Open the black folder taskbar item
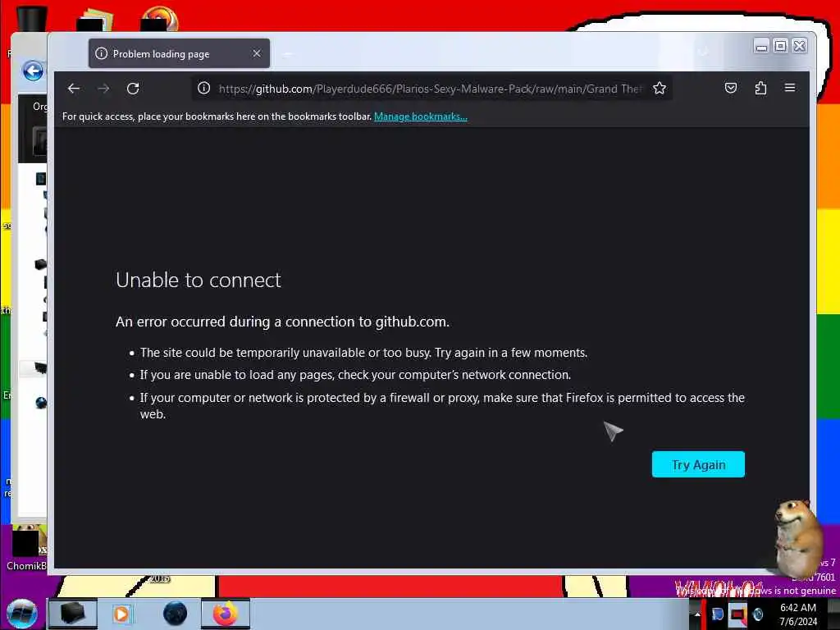Image resolution: width=840 pixels, height=630 pixels. 73,614
